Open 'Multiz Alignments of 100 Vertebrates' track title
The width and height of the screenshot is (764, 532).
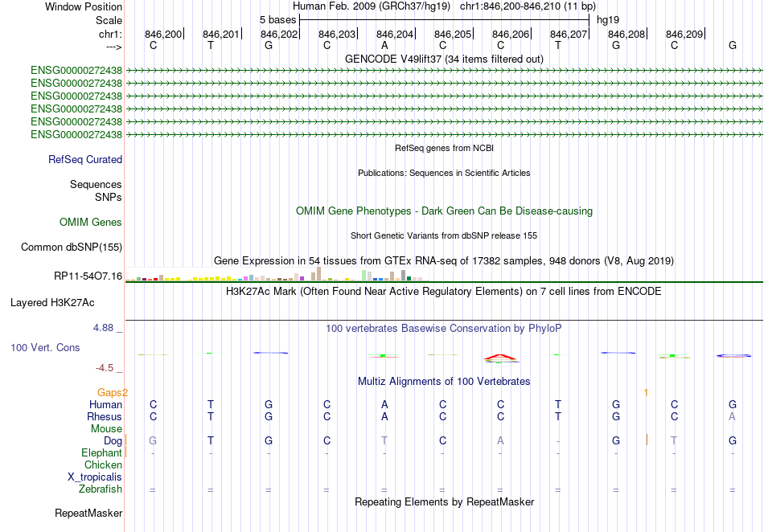click(x=444, y=382)
